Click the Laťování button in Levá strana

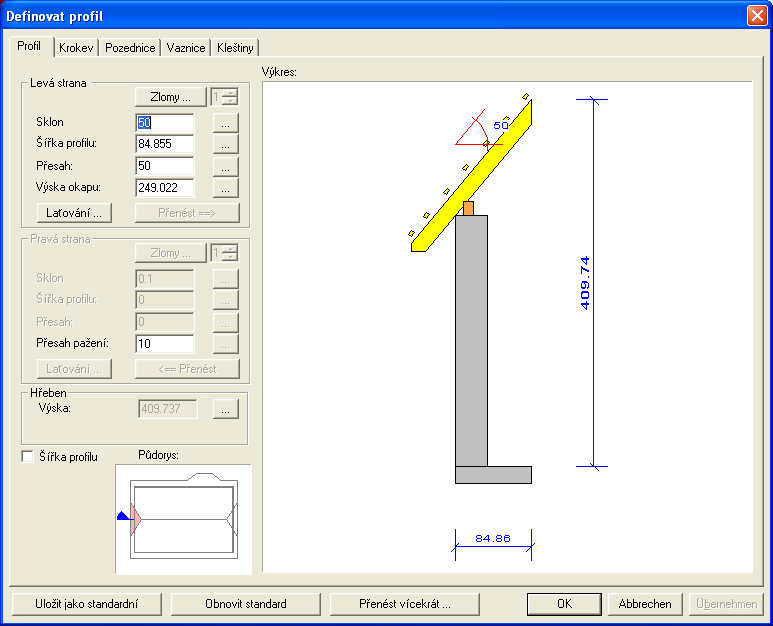pyautogui.click(x=74, y=213)
